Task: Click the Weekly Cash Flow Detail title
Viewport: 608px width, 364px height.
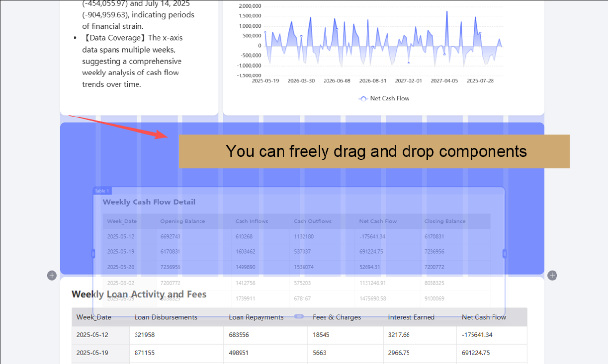Action: [149, 202]
